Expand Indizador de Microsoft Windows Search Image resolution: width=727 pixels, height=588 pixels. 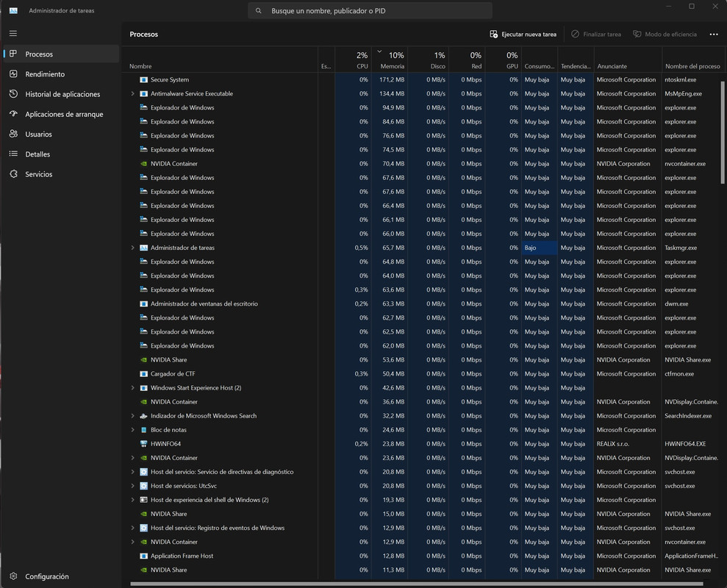(132, 416)
